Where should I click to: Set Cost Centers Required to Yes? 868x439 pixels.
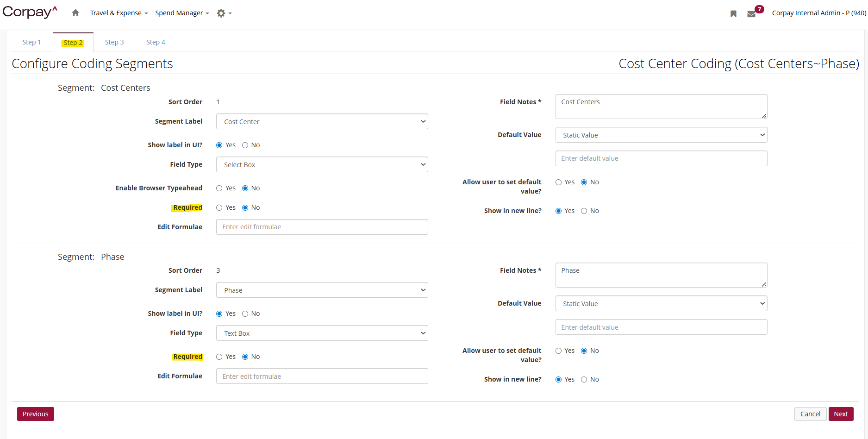(x=219, y=208)
